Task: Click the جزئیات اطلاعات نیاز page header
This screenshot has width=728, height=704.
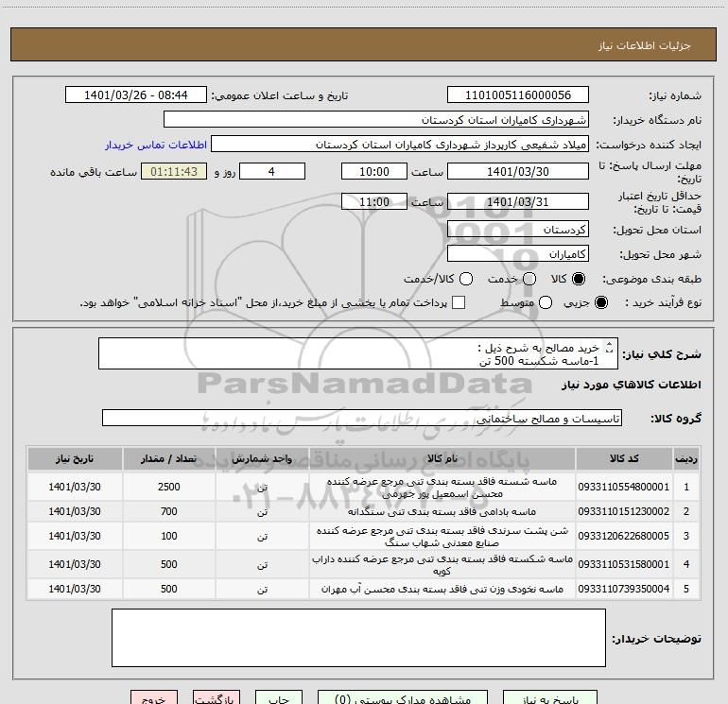Action: pyautogui.click(x=645, y=45)
